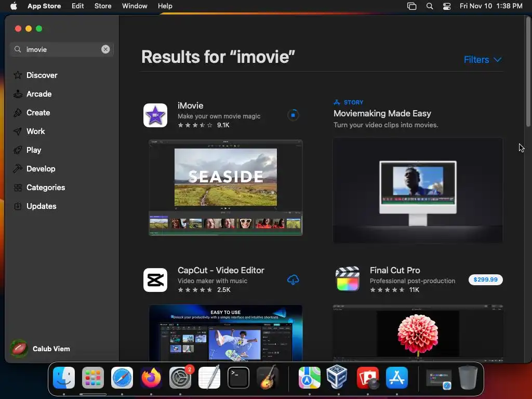Open Launchpad from the Dock
This screenshot has width=532, height=399.
point(93,378)
